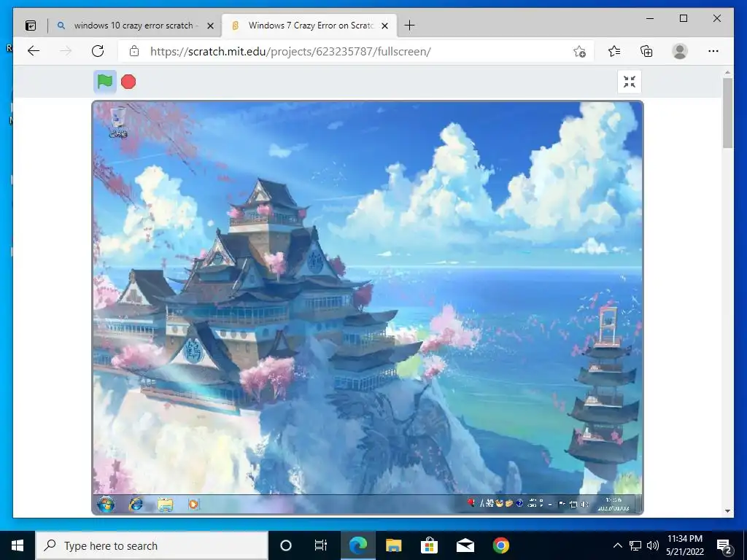The width and height of the screenshot is (747, 560).
Task: Stop the Scratch project with the red stop button
Action: coord(128,82)
